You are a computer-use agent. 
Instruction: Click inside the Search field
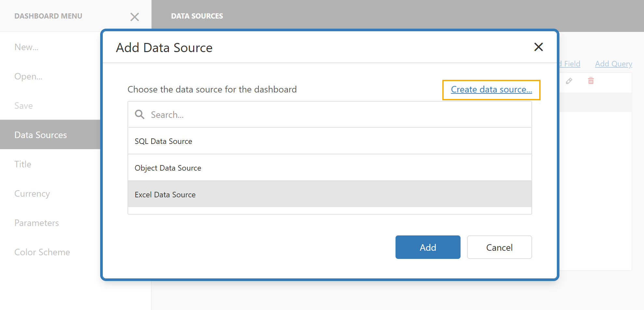[228, 114]
